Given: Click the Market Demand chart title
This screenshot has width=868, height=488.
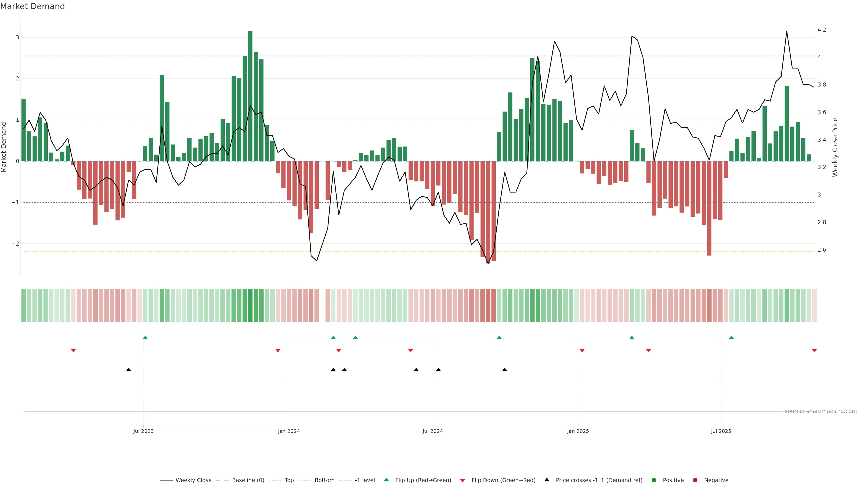Looking at the screenshot, I should (x=32, y=6).
